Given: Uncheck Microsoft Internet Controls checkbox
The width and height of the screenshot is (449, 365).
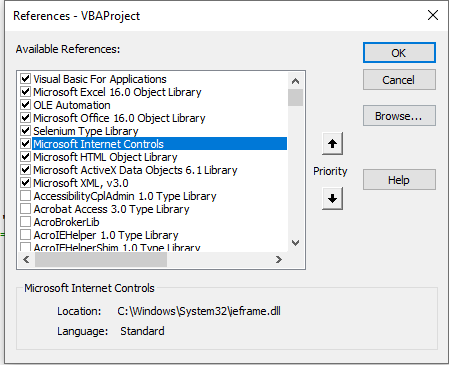Looking at the screenshot, I should coord(26,144).
